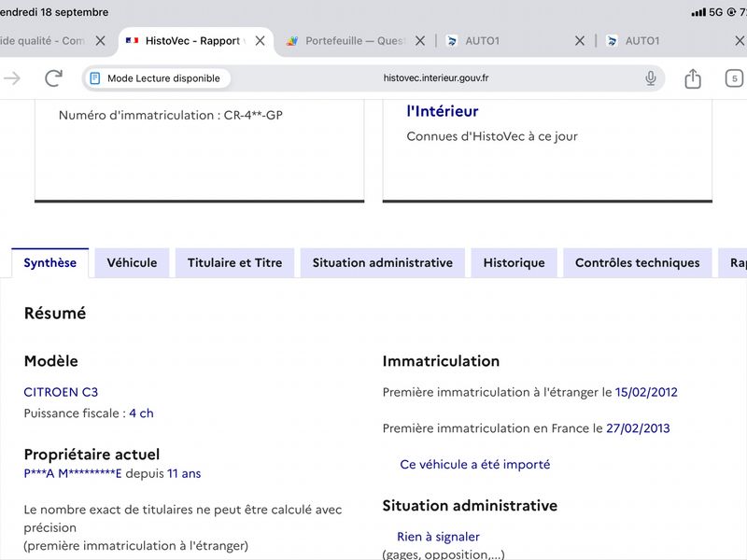Viewport: 747px width, 560px height.
Task: Click the Rien à signaler status text
Action: click(x=438, y=537)
